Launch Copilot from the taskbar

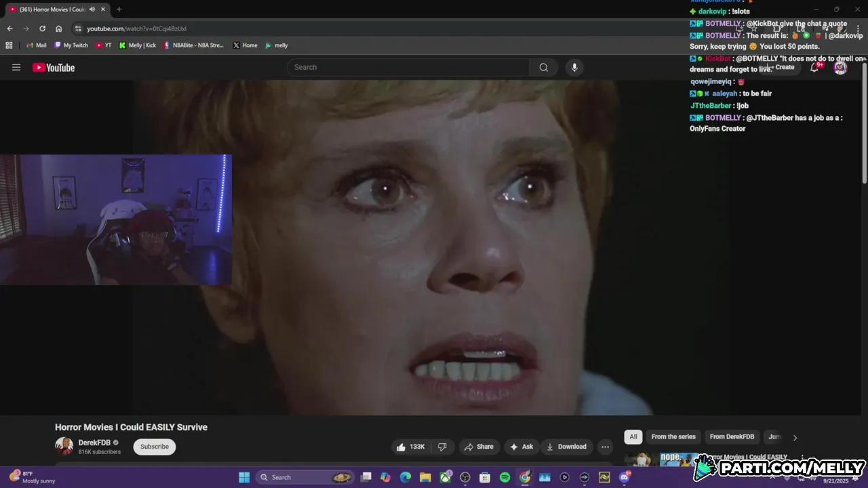pos(386,477)
